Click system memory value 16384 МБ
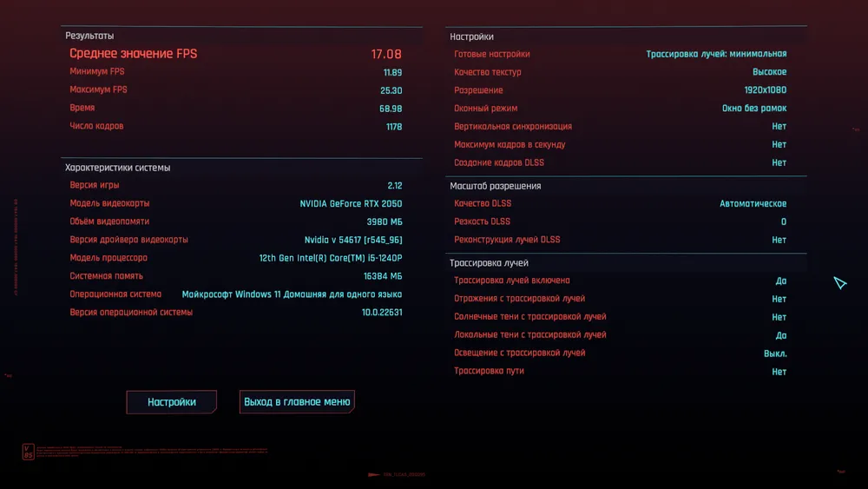Image resolution: width=868 pixels, height=489 pixels. click(383, 276)
